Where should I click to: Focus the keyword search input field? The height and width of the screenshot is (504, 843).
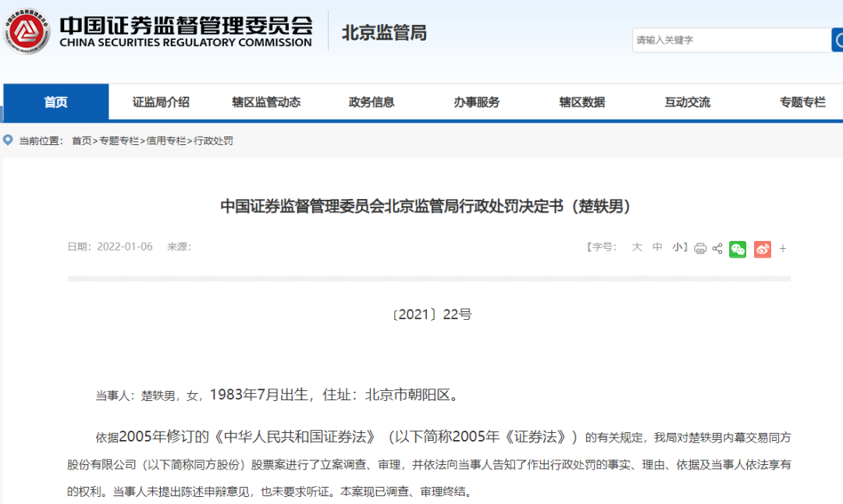pyautogui.click(x=731, y=41)
